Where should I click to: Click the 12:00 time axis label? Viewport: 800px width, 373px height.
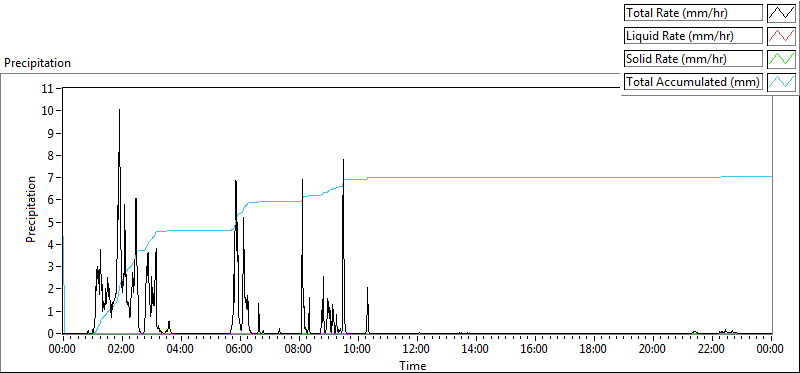pos(417,350)
